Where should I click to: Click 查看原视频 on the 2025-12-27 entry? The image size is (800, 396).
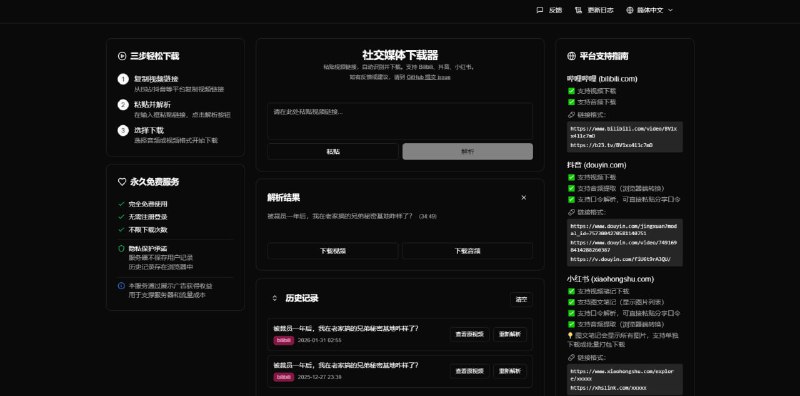click(469, 372)
